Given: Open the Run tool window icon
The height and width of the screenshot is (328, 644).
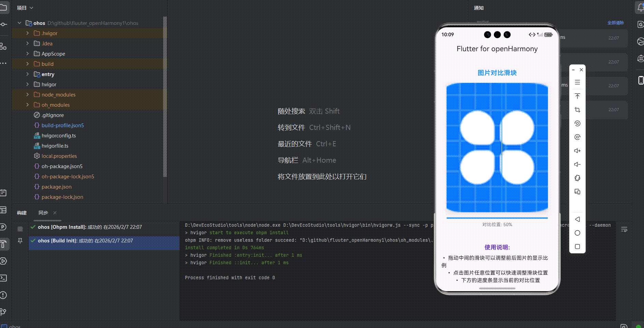Looking at the screenshot, I should click(x=3, y=261).
